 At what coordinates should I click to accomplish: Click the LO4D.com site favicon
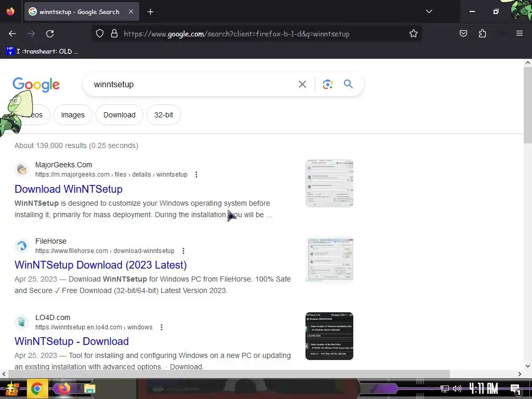click(22, 322)
